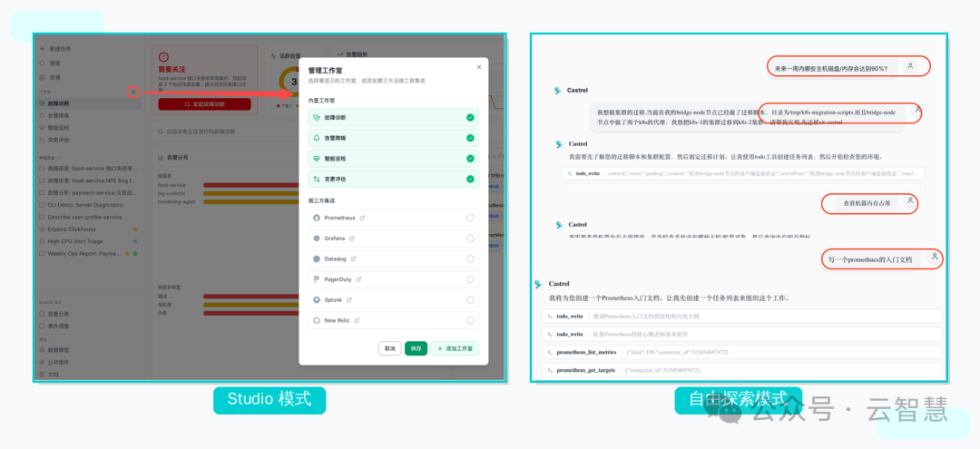
Task: Open the CLI Demo: Server Diagnostics history item
Action: (87, 205)
